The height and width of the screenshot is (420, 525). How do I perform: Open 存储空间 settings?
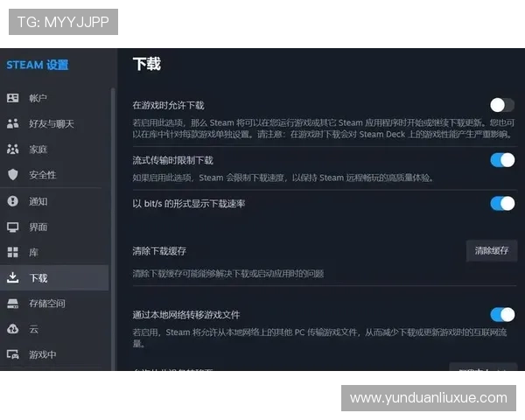pos(54,304)
